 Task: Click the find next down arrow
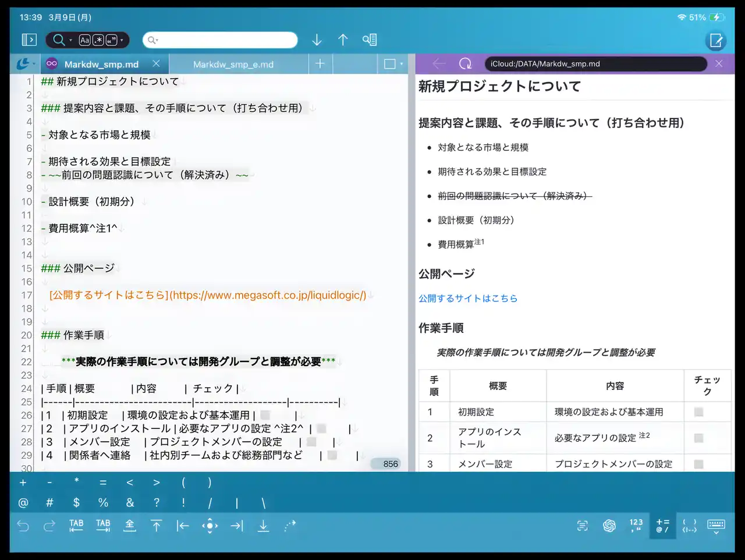317,40
